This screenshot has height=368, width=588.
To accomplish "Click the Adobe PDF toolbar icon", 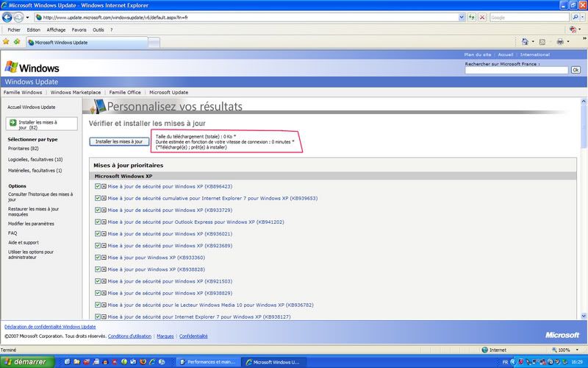I will click(573, 29).
